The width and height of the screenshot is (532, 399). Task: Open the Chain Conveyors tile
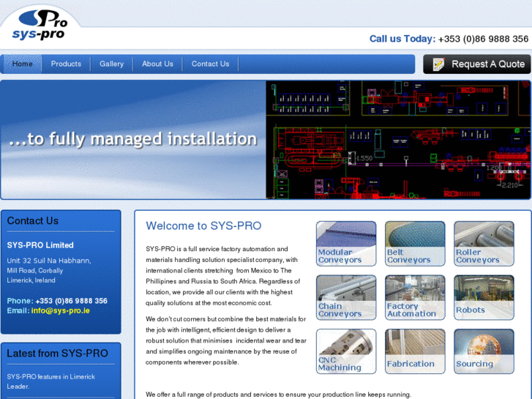346,297
